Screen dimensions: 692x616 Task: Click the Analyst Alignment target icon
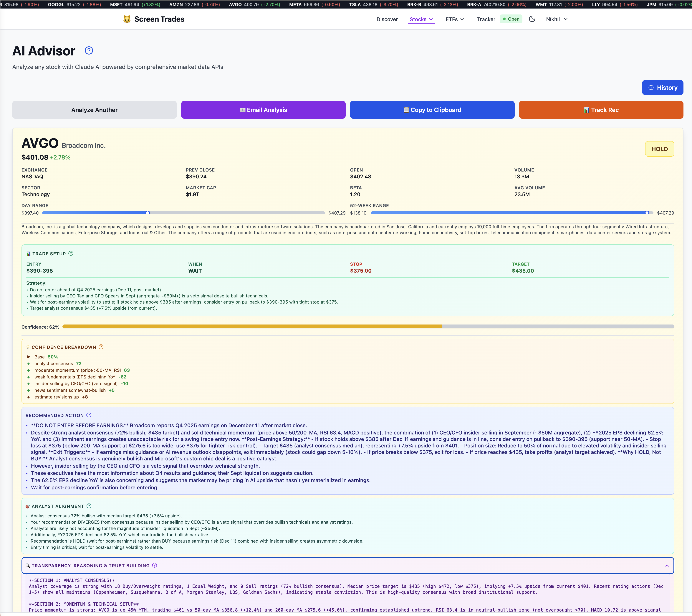(28, 506)
